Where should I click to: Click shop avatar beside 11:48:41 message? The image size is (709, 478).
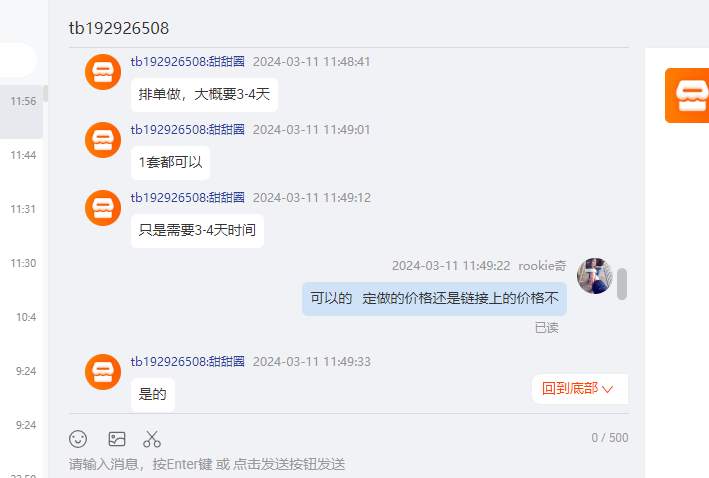click(x=103, y=72)
